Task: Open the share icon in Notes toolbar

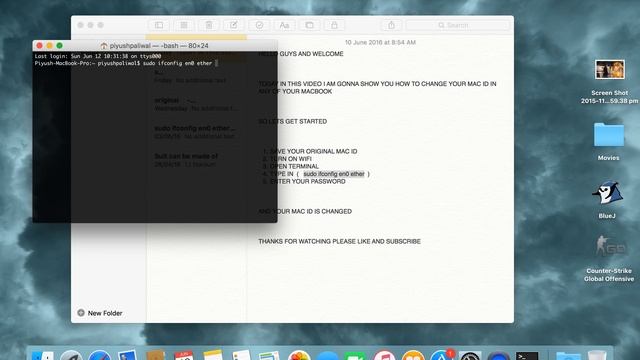Action: click(391, 25)
